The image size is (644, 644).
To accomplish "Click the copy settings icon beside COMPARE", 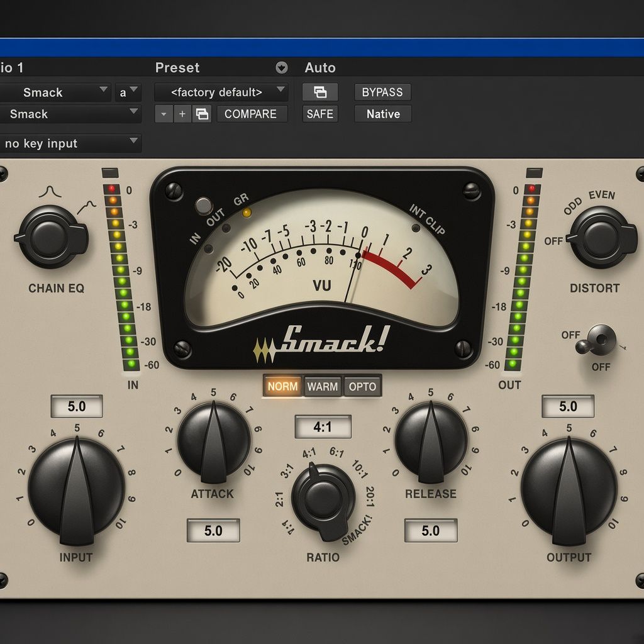I will [202, 114].
